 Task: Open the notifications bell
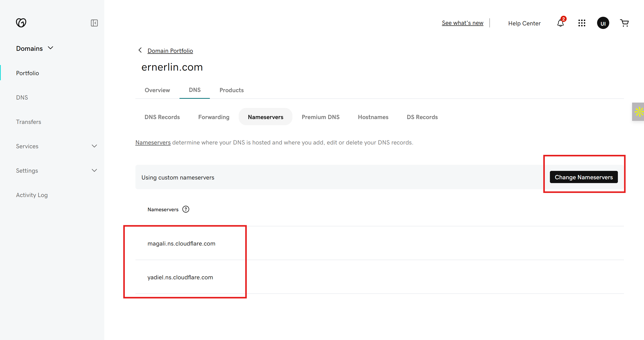pos(560,23)
